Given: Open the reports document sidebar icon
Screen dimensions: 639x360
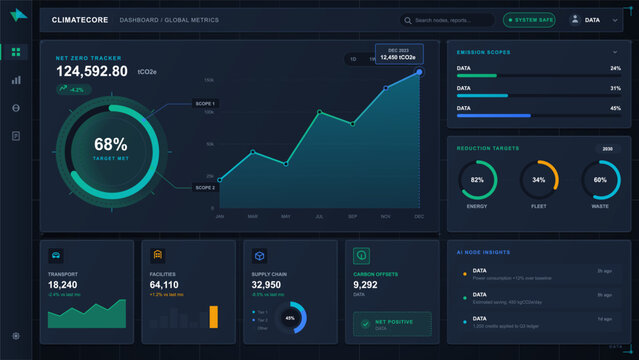Looking at the screenshot, I should (x=16, y=136).
